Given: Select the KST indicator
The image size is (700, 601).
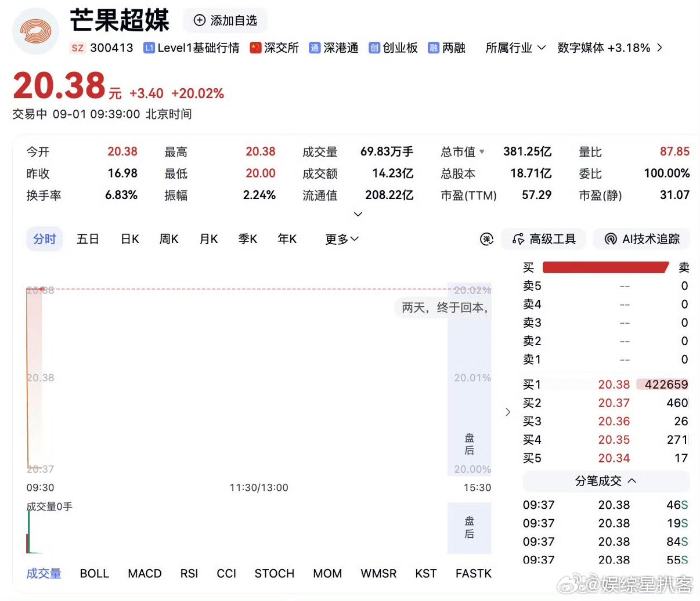Looking at the screenshot, I should [425, 574].
